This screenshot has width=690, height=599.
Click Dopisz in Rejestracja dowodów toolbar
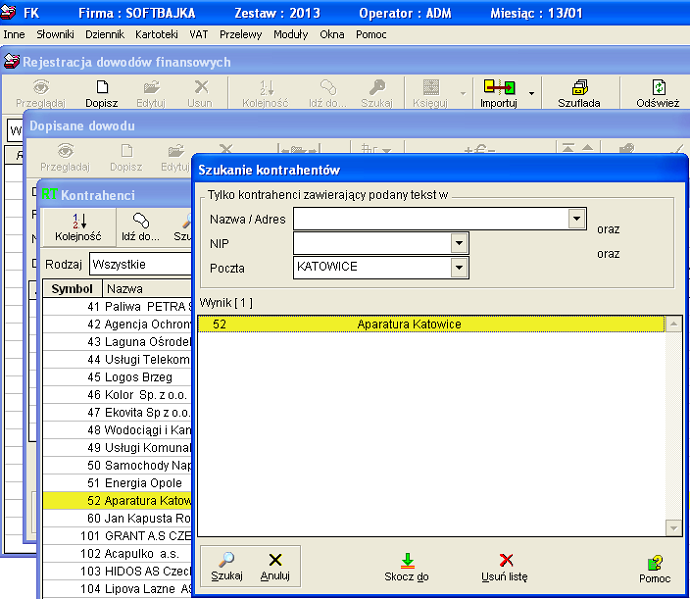102,93
